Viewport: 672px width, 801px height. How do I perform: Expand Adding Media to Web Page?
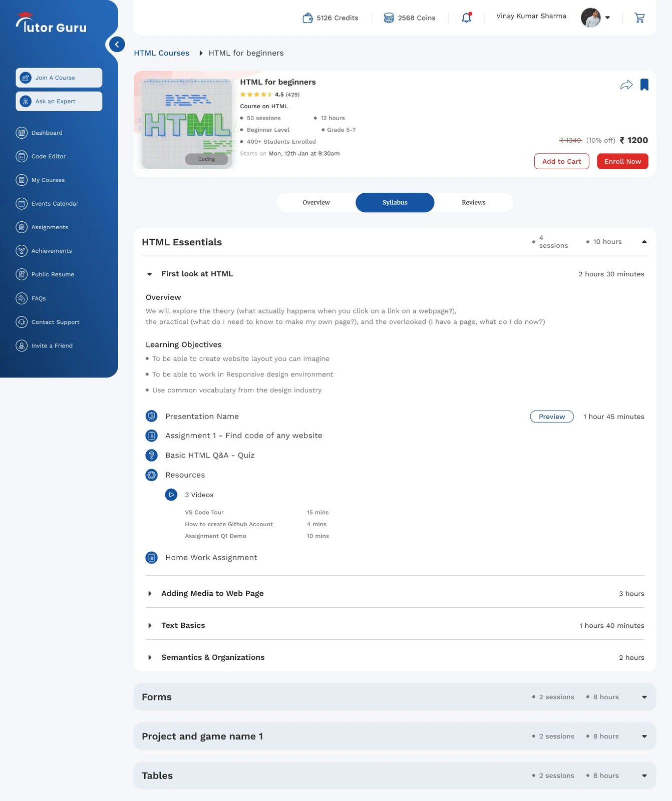tap(149, 593)
